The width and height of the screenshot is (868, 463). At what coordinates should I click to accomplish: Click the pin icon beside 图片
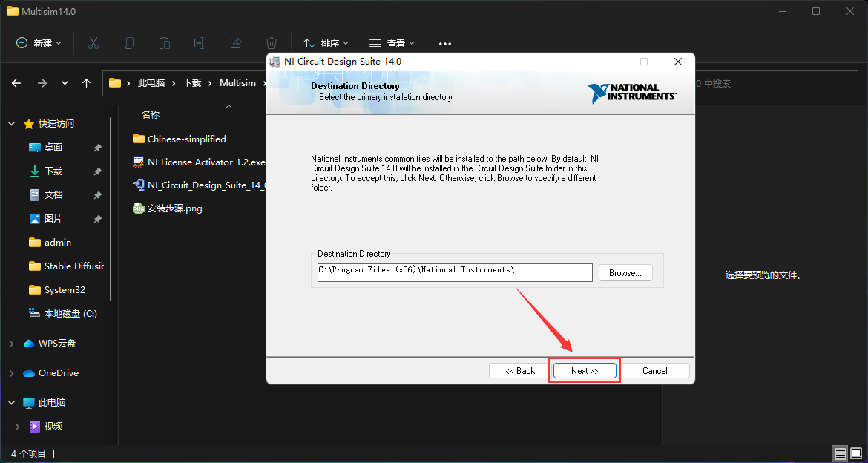point(97,219)
